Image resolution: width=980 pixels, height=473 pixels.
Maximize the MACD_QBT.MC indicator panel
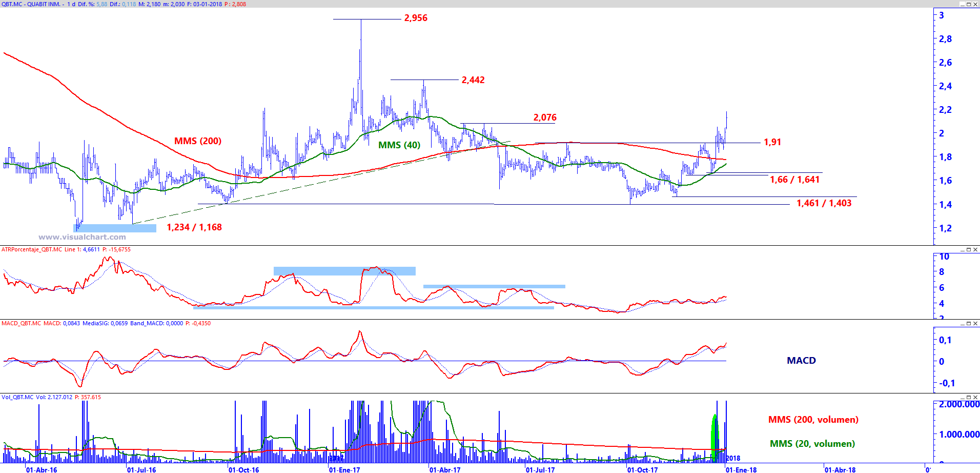pos(969,324)
